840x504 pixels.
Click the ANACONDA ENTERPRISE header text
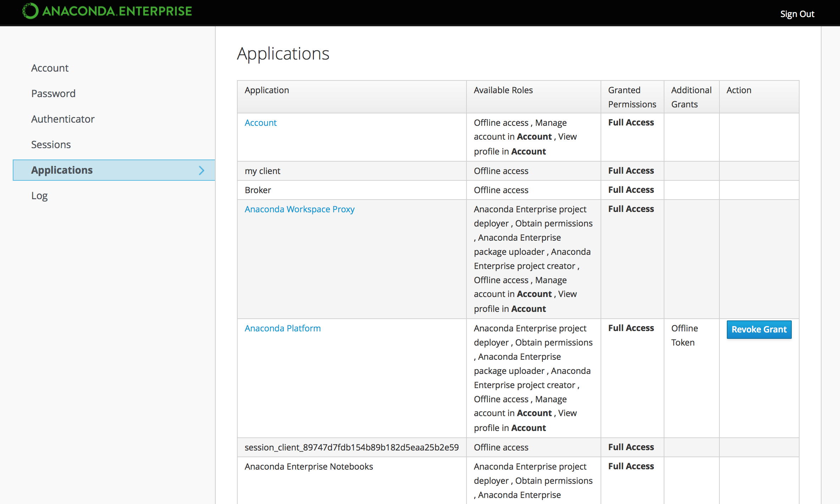coord(117,11)
